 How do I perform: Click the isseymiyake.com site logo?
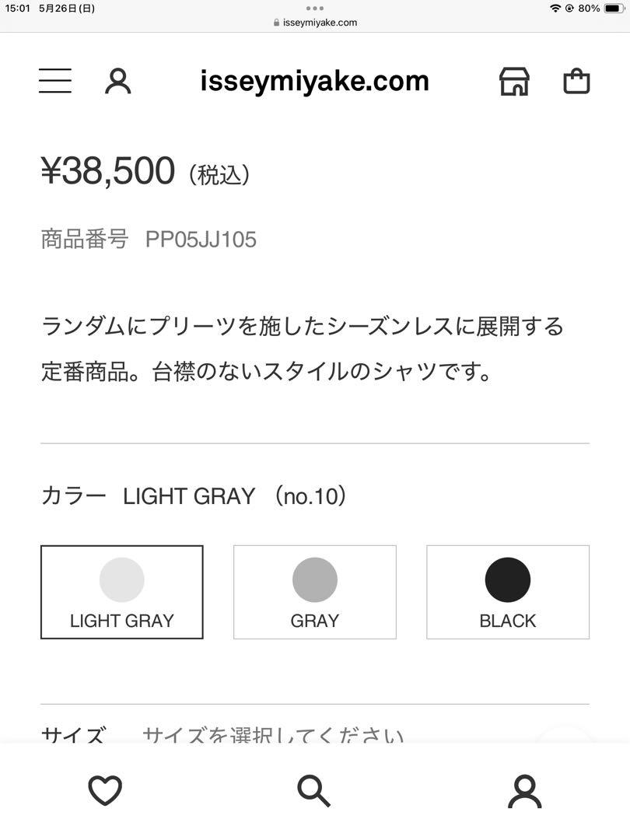[x=314, y=82]
